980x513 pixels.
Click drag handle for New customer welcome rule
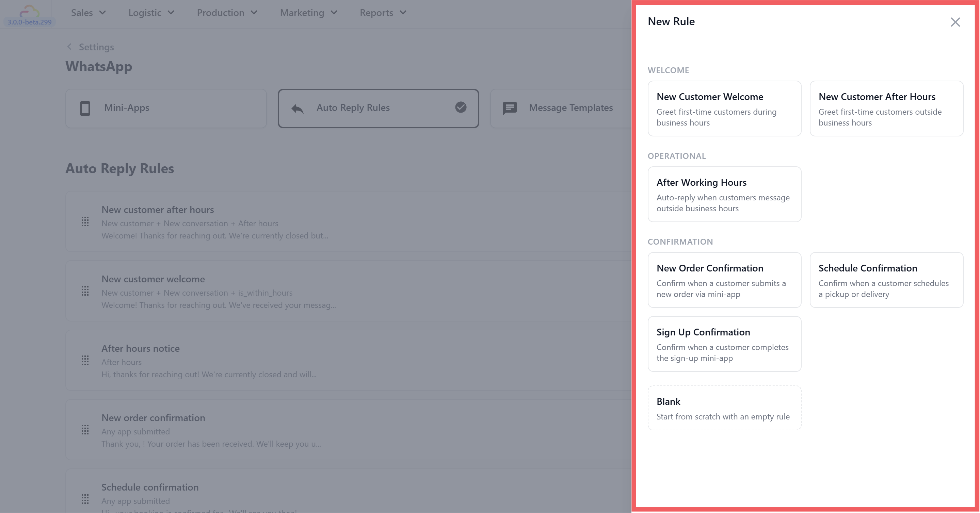pos(85,291)
